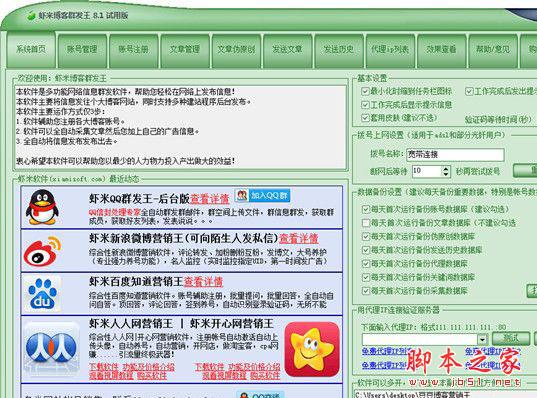Click the QQ信封处理专家 red text
537x398 pixels.
pos(114,212)
